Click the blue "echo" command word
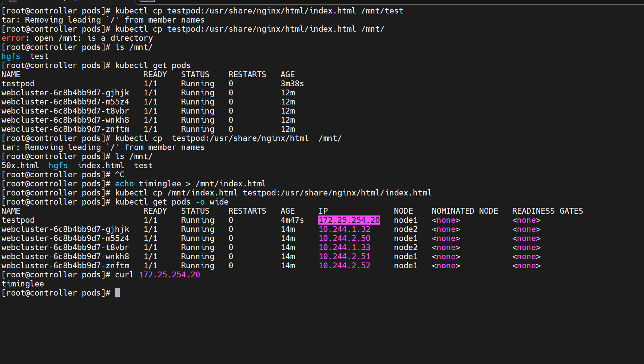The height and width of the screenshot is (364, 644). point(124,184)
